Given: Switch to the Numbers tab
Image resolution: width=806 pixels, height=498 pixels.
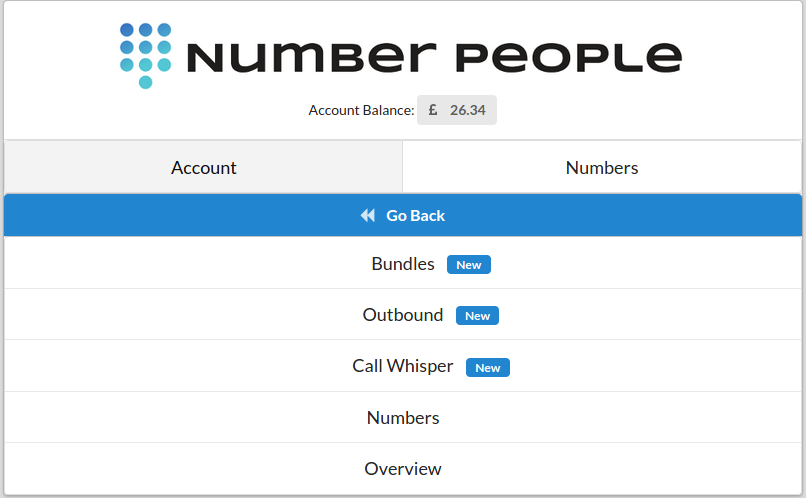Looking at the screenshot, I should [602, 168].
